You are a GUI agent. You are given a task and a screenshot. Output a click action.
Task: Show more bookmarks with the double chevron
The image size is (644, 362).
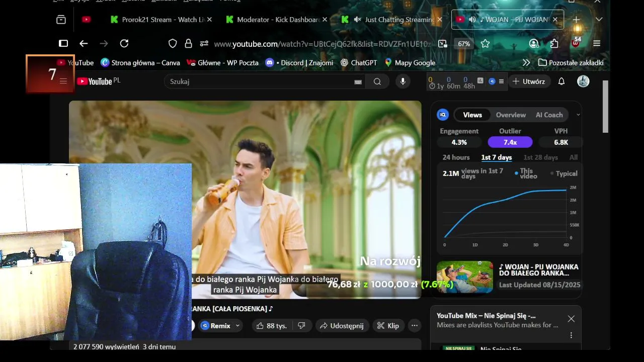tap(526, 63)
